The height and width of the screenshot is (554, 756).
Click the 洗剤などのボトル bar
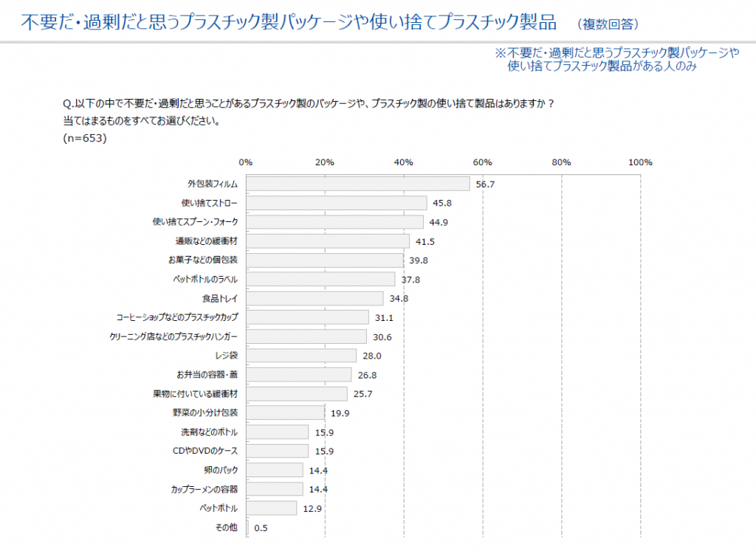[x=277, y=432]
